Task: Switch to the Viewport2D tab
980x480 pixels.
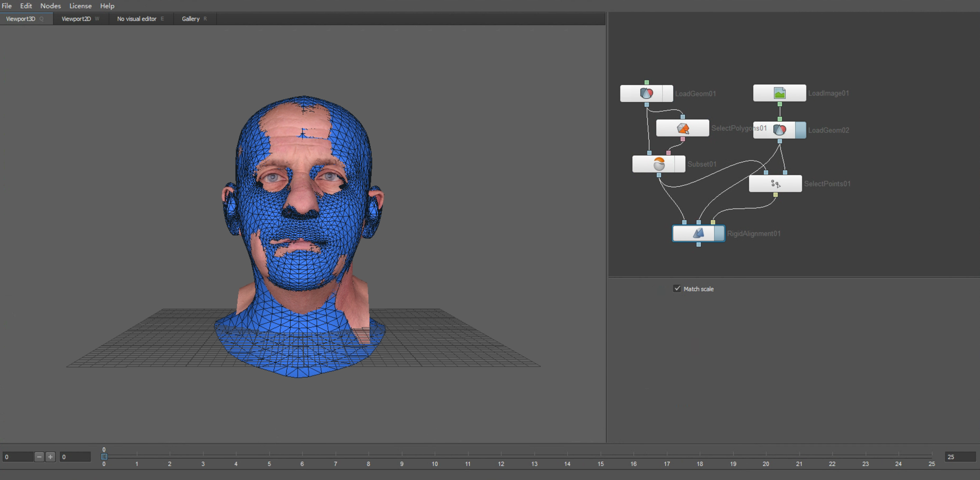Action: [76, 19]
